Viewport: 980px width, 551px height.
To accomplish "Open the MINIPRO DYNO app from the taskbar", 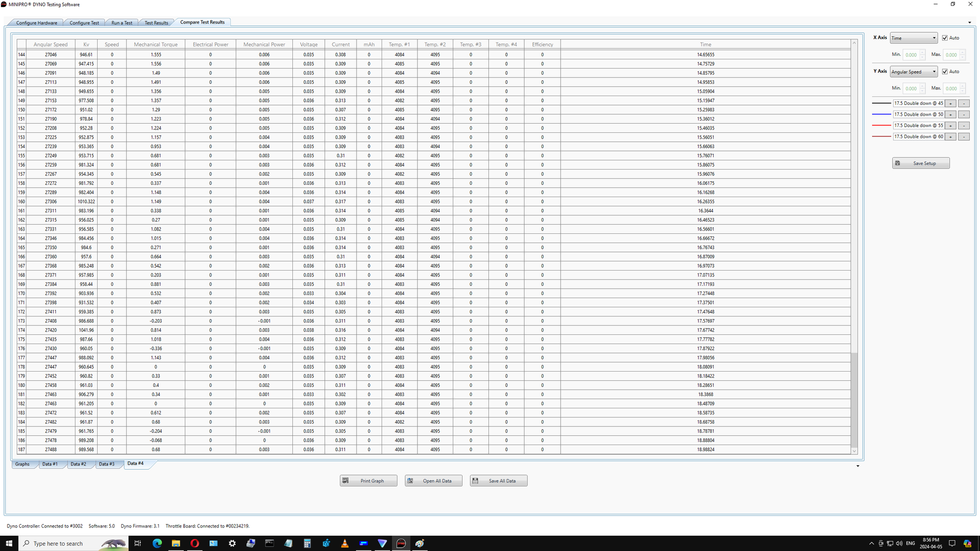I will click(x=401, y=543).
